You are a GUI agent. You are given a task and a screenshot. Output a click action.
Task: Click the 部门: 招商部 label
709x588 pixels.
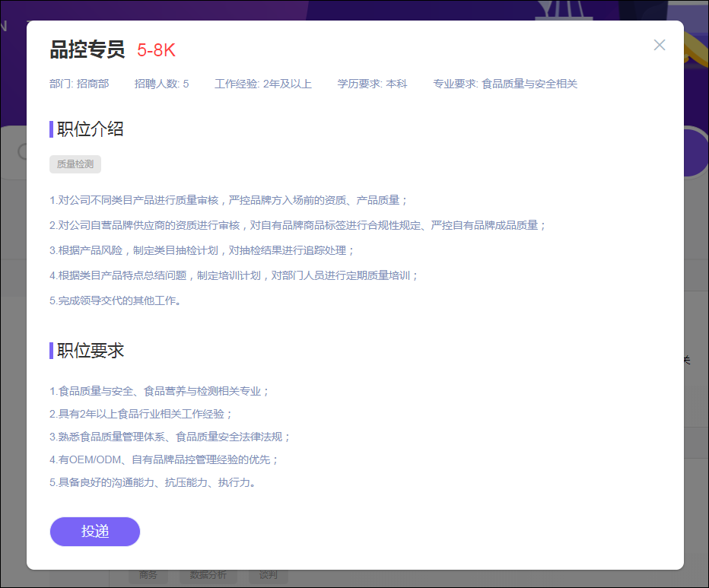[79, 84]
